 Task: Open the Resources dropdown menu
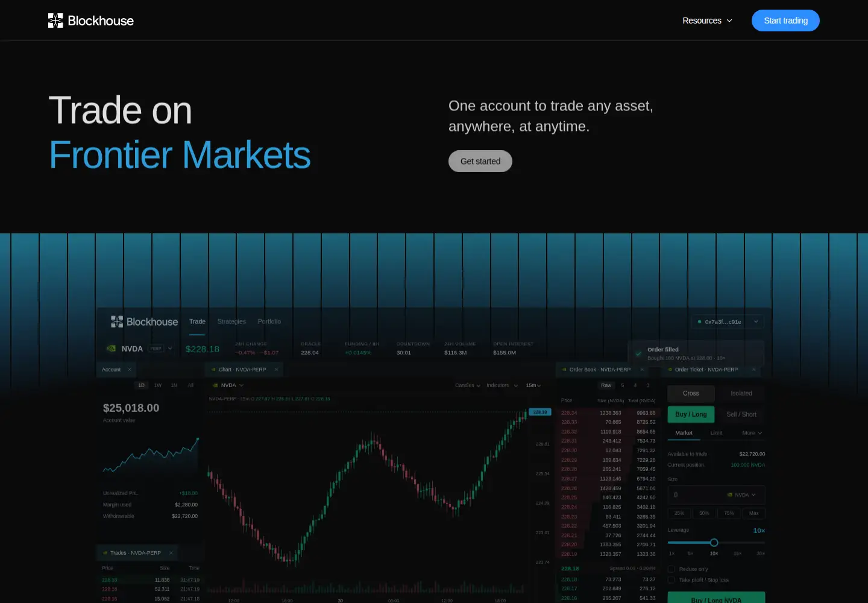pyautogui.click(x=707, y=21)
